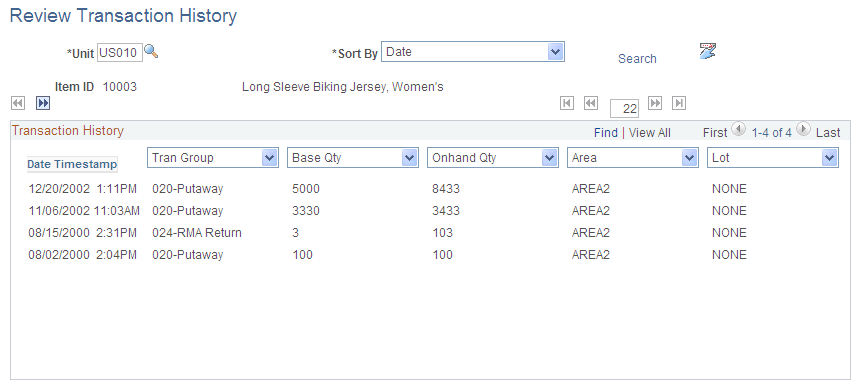Click into the Unit field US010
Screen dimensions: 862x387
point(120,52)
